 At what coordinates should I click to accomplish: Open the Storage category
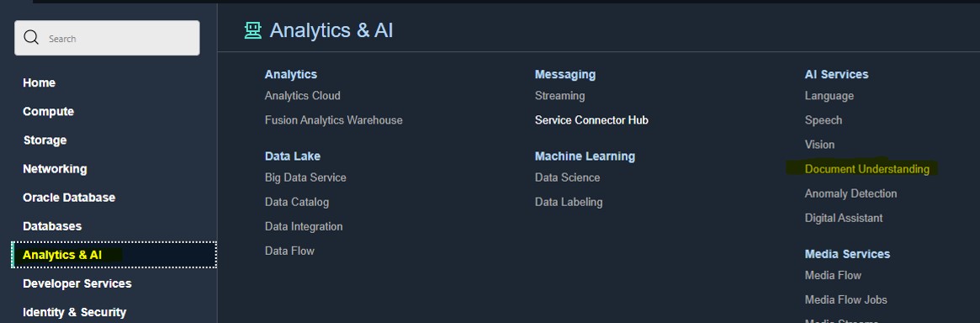tap(45, 140)
